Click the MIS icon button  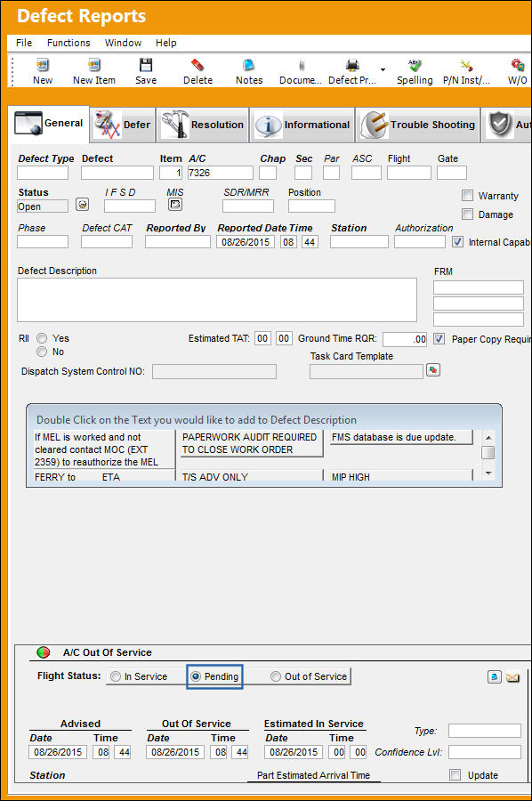coord(175,205)
